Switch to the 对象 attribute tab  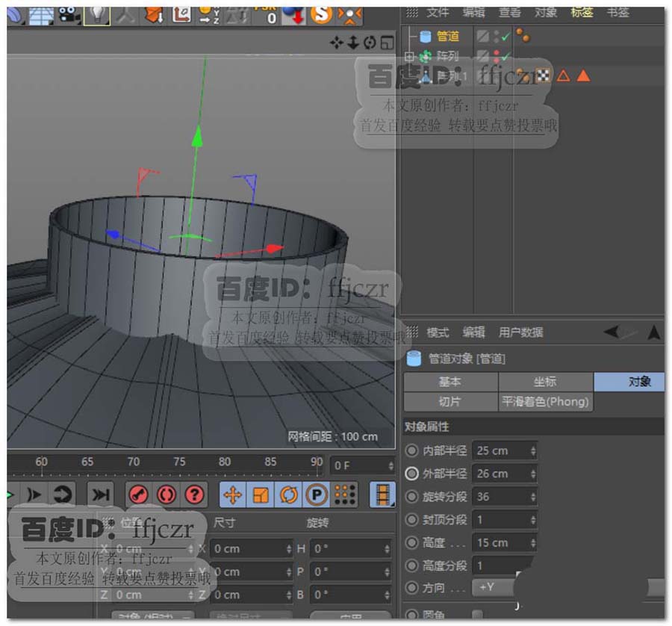click(x=629, y=382)
